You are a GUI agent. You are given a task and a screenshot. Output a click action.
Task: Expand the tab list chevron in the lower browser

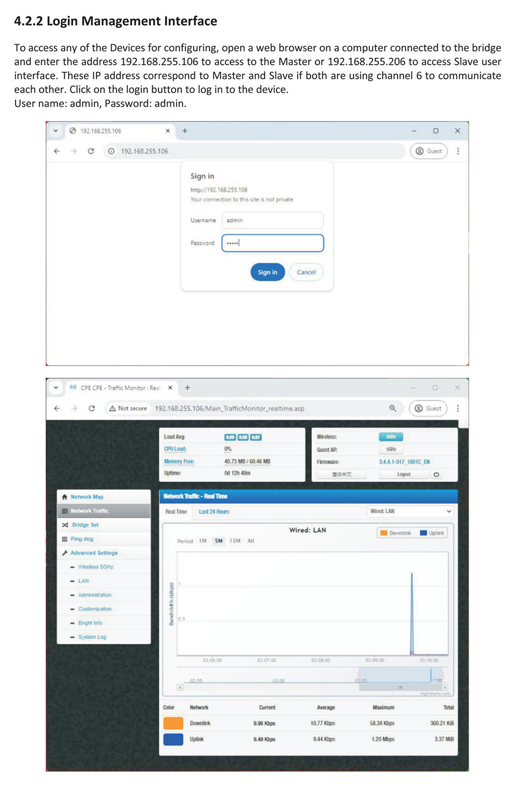pos(56,388)
